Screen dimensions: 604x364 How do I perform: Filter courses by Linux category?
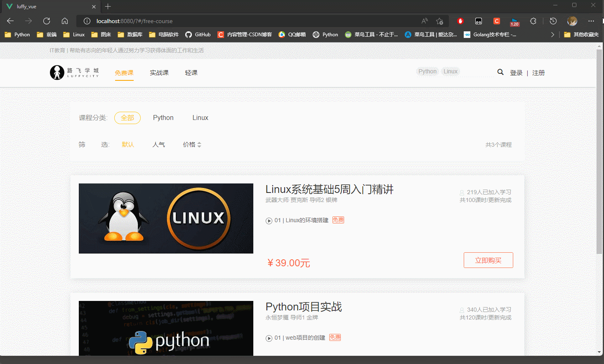point(201,118)
